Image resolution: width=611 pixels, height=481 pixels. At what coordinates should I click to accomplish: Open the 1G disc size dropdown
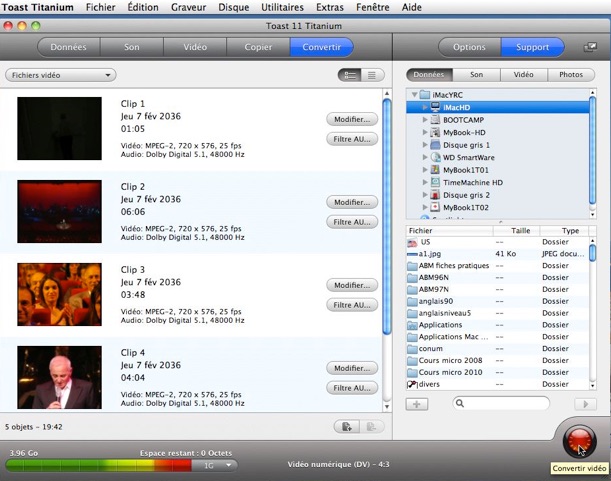pyautogui.click(x=215, y=465)
